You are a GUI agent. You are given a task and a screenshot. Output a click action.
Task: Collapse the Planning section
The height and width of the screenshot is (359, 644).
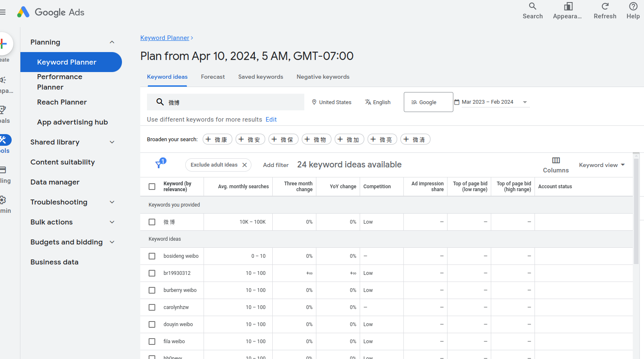pos(112,42)
